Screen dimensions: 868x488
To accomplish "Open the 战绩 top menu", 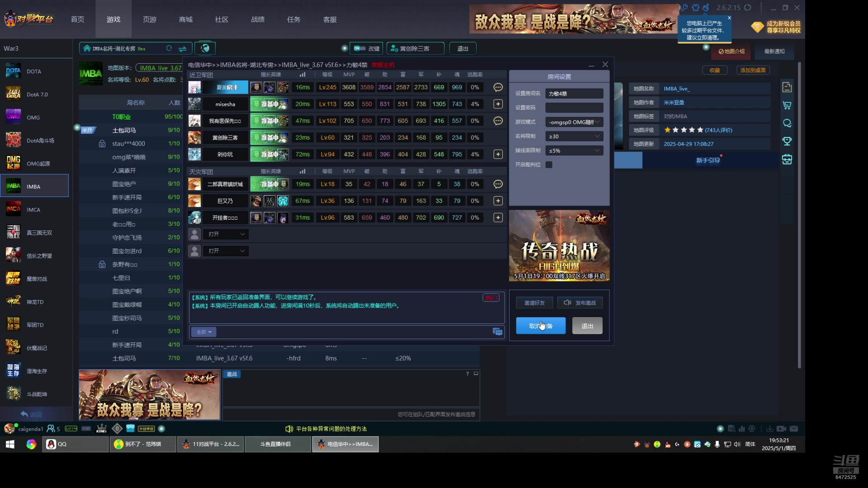I will [x=258, y=19].
